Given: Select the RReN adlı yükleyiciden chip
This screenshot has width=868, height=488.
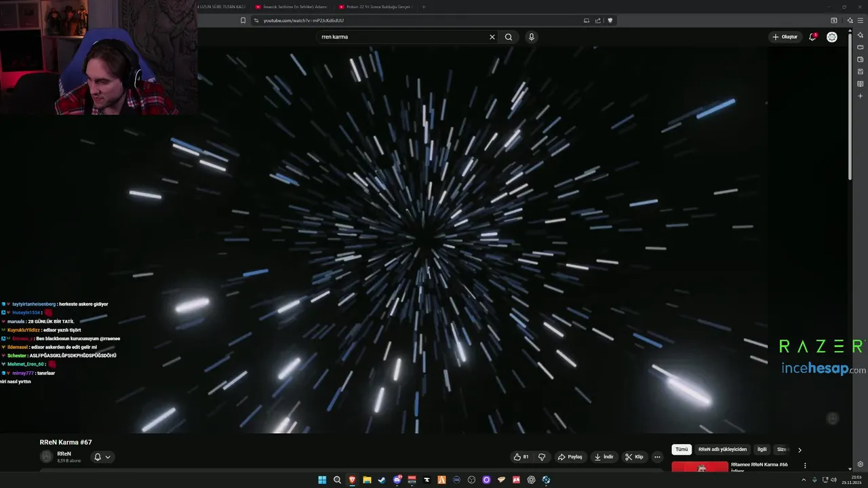Looking at the screenshot, I should click(x=722, y=449).
